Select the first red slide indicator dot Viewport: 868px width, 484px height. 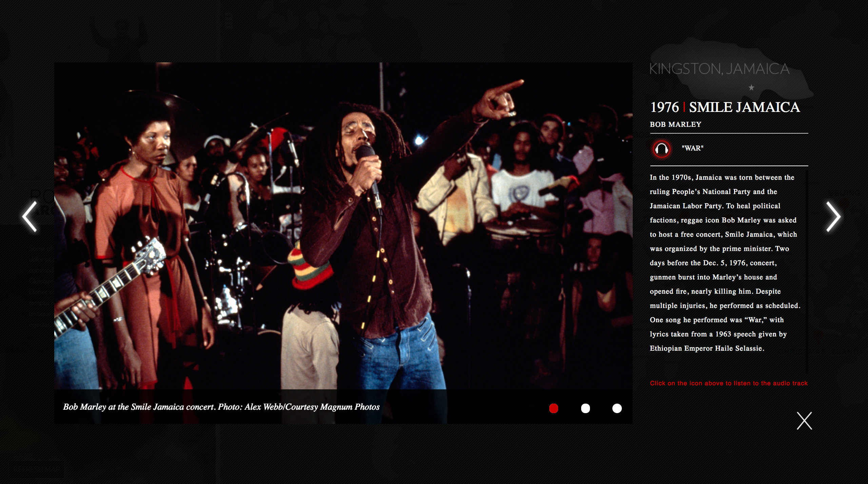click(553, 408)
